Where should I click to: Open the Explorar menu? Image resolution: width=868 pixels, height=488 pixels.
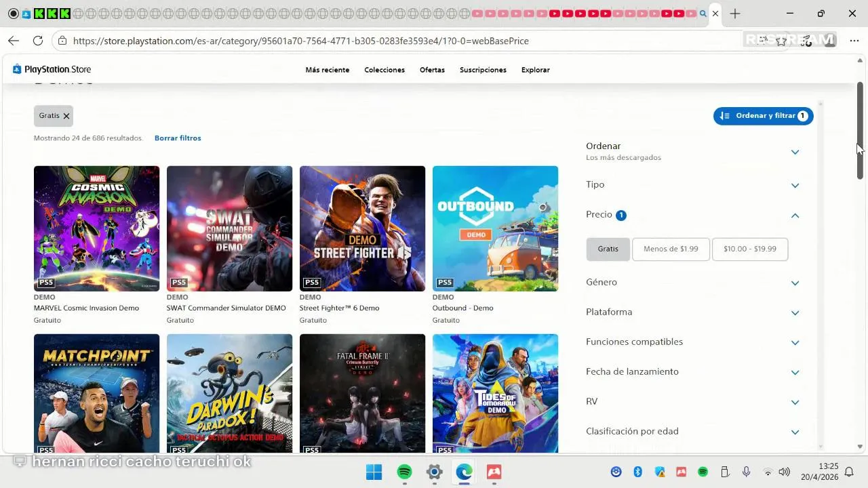(536, 70)
